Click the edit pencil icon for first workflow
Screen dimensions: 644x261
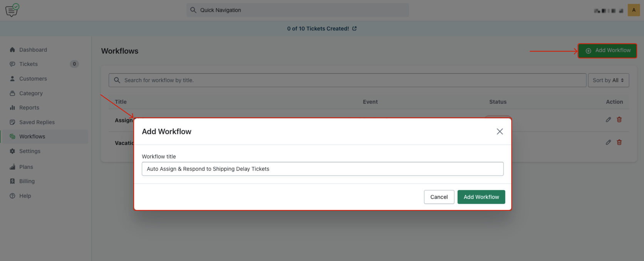[x=608, y=120]
